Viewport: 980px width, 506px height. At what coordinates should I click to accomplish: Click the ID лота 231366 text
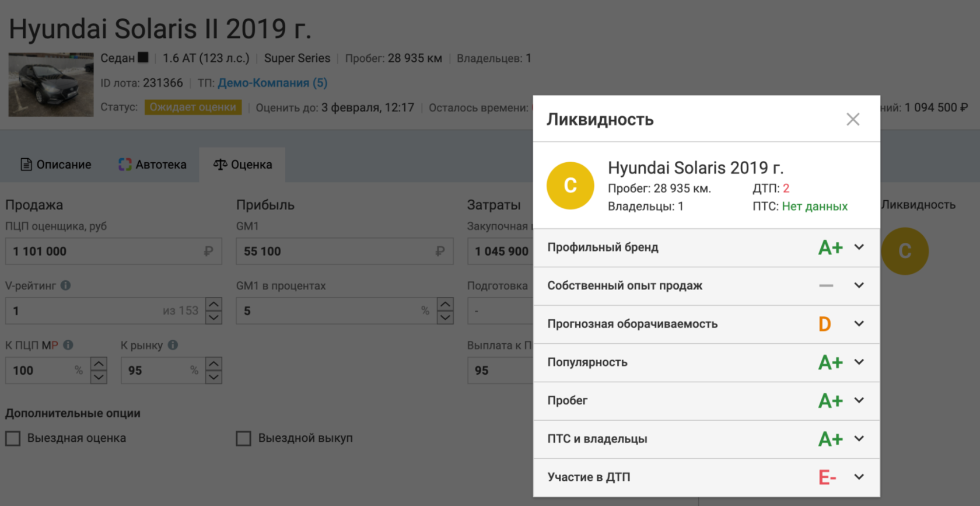(x=142, y=83)
